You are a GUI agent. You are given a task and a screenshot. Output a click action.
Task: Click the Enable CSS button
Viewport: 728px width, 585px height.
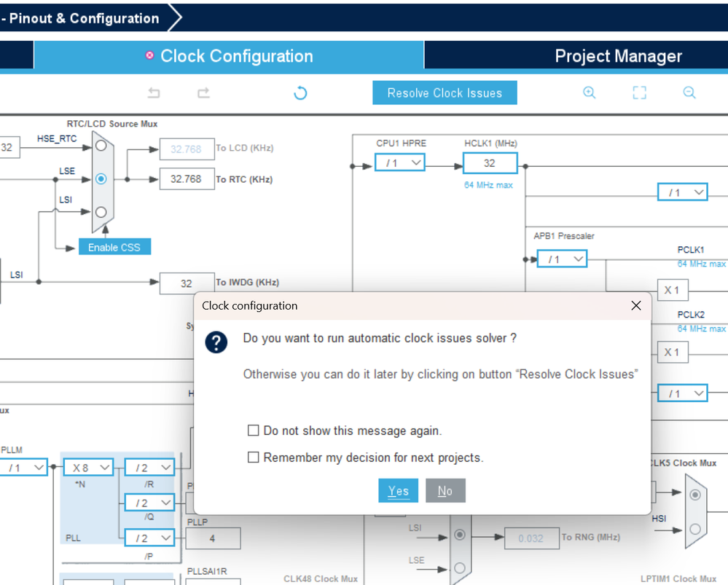[114, 247]
